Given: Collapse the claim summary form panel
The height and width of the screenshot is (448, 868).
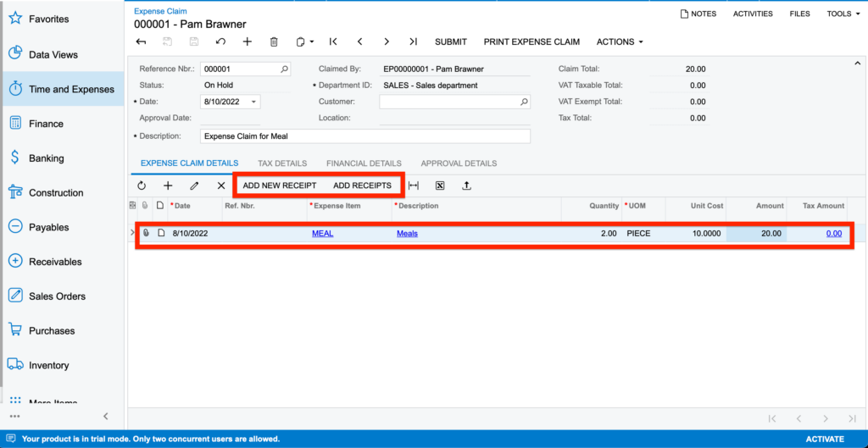Looking at the screenshot, I should (x=856, y=63).
